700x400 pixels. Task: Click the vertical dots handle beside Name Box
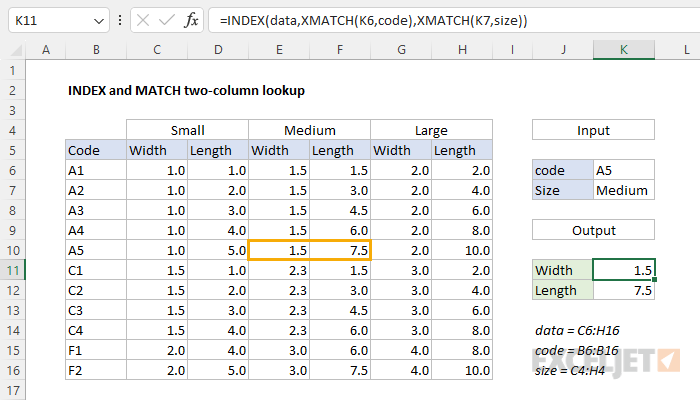(120, 20)
